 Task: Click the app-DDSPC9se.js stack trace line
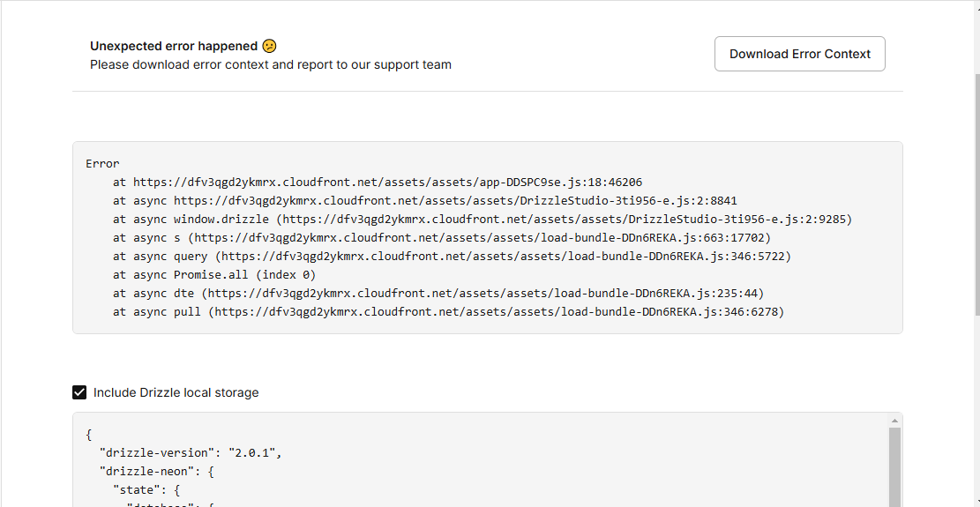[x=378, y=183]
